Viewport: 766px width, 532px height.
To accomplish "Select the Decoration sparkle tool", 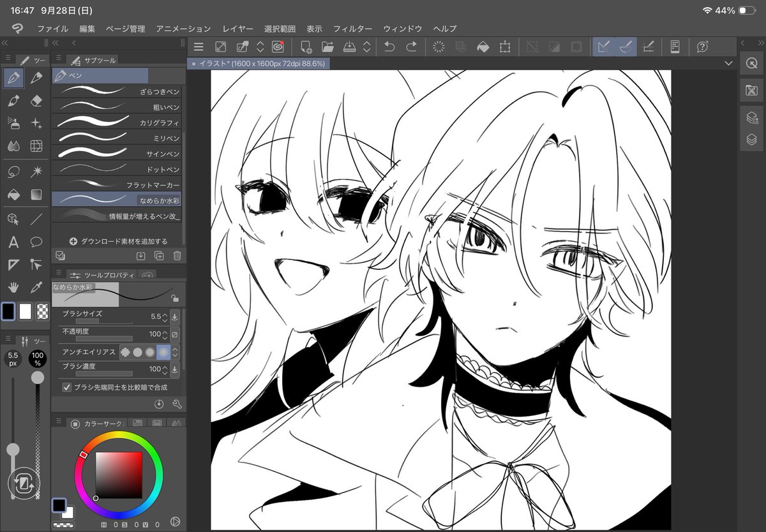I will [36, 123].
